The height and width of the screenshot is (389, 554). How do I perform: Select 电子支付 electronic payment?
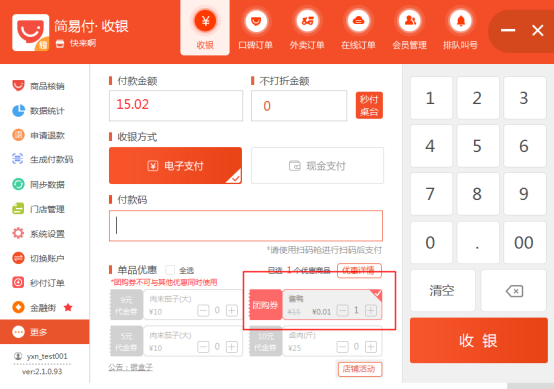point(175,165)
